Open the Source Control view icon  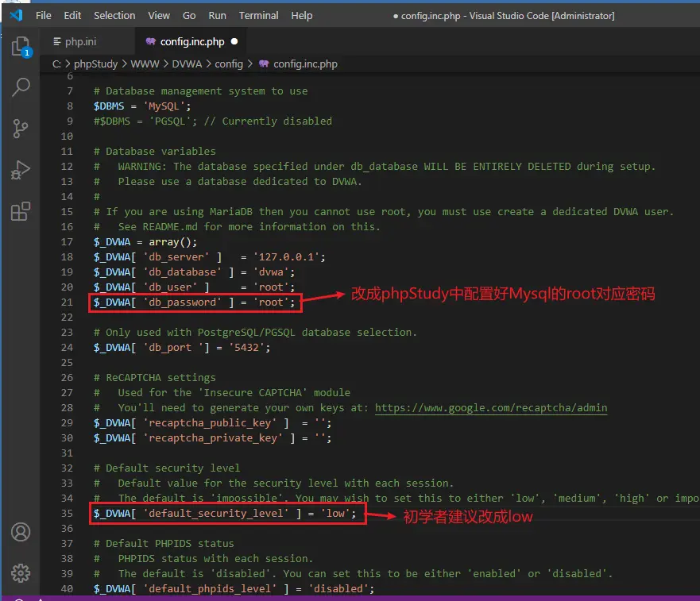[20, 129]
